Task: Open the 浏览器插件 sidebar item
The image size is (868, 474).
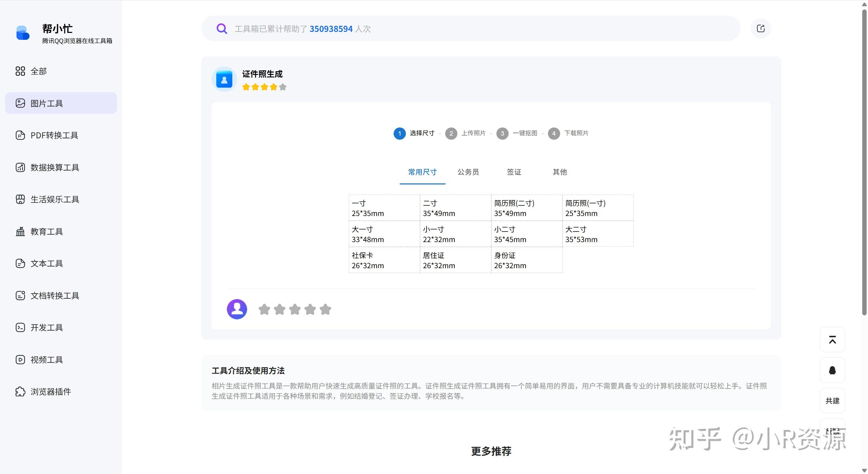Action: [50, 392]
